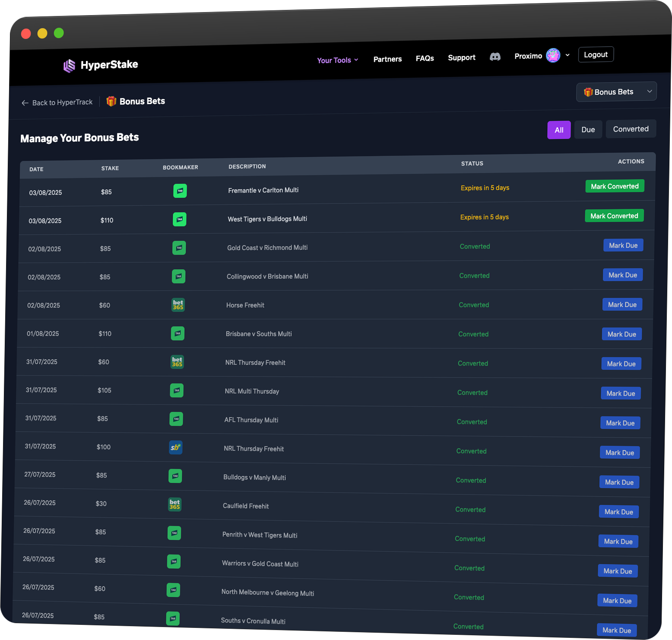Viewport: 672px width, 640px height.
Task: Open the Bonus Bets tool selector dropdown
Action: point(616,92)
